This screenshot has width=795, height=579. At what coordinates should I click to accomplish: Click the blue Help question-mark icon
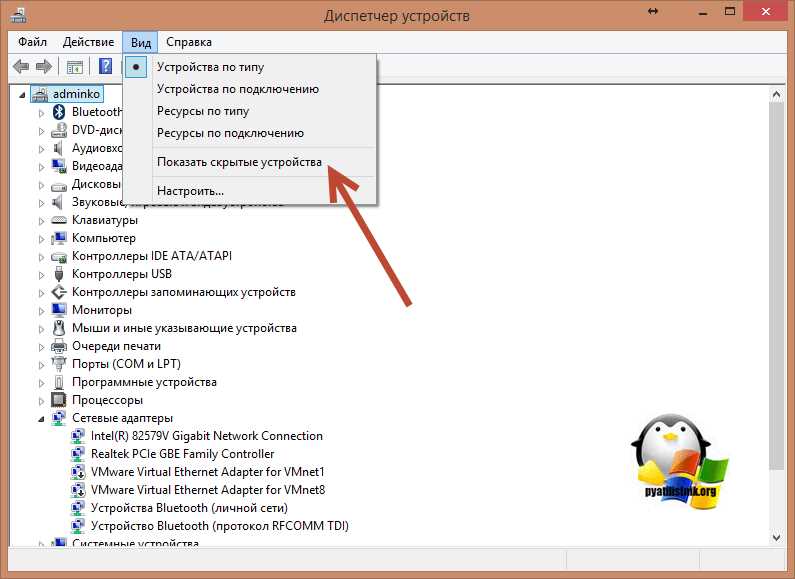coord(105,66)
